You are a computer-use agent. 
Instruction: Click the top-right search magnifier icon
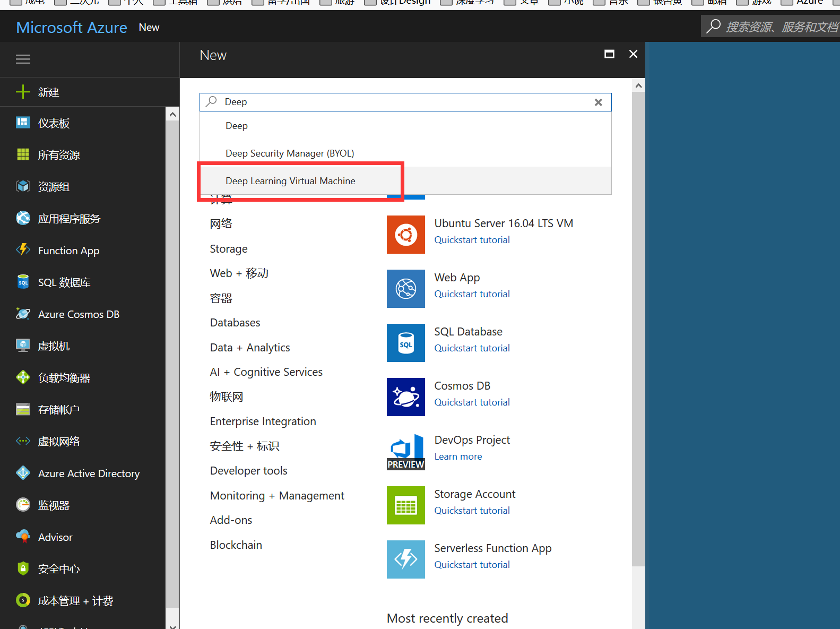[x=714, y=26]
